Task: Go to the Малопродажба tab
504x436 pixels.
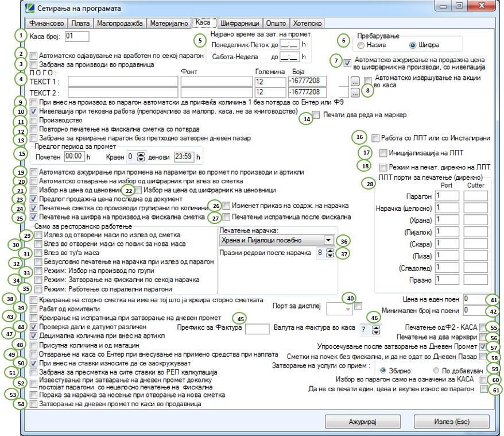Action: pos(120,23)
